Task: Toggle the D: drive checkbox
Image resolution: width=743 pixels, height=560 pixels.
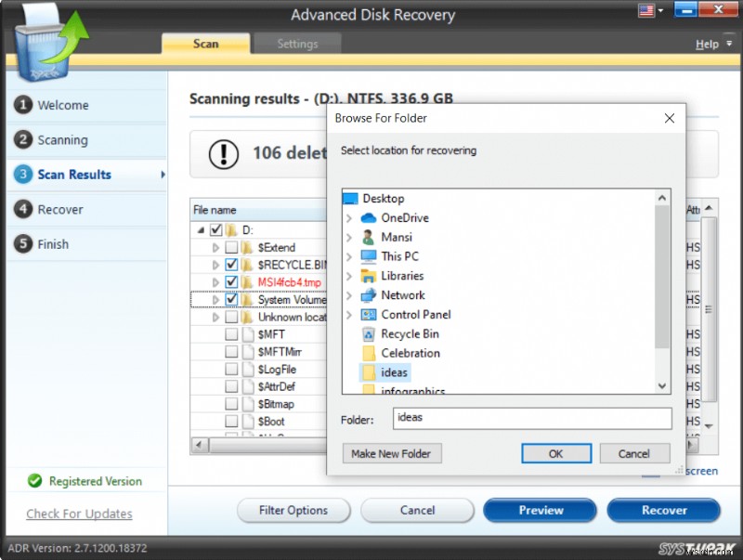Action: 216,229
